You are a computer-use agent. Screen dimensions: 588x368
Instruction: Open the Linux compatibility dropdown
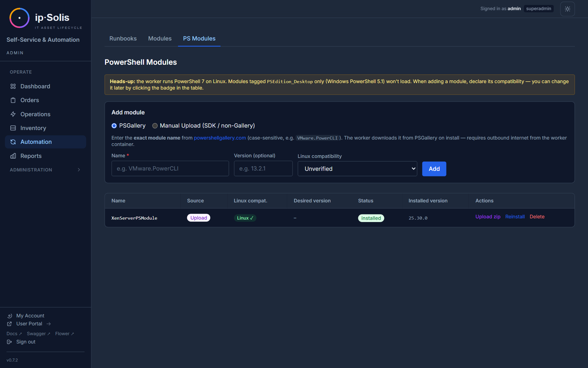coord(357,169)
